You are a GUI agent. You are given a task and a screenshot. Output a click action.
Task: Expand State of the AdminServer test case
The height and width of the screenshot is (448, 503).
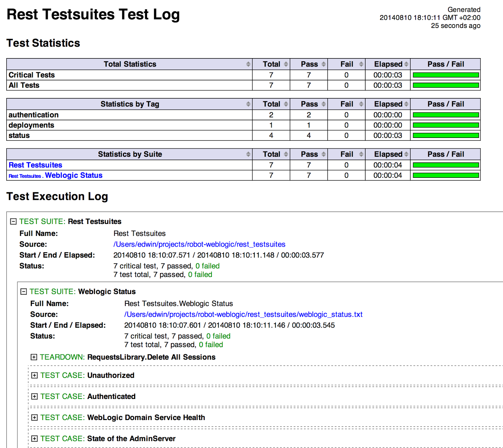[35, 439]
